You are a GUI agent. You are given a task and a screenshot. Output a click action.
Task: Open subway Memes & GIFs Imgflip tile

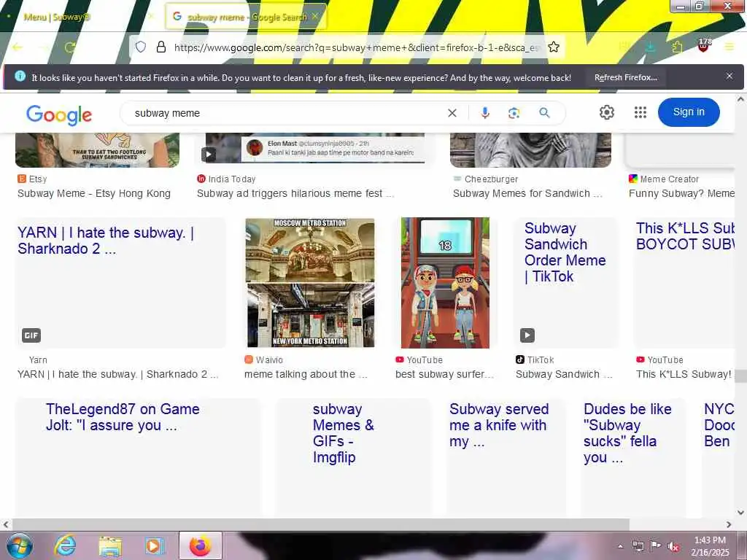(353, 457)
